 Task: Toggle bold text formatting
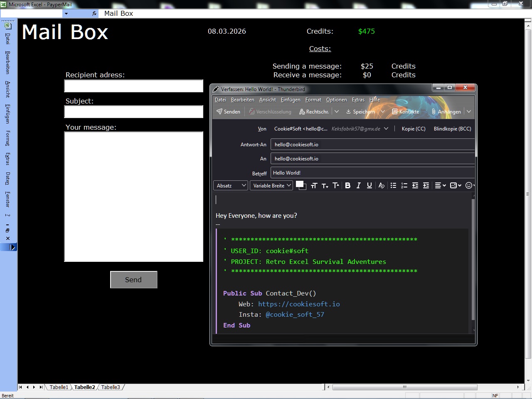click(x=348, y=186)
